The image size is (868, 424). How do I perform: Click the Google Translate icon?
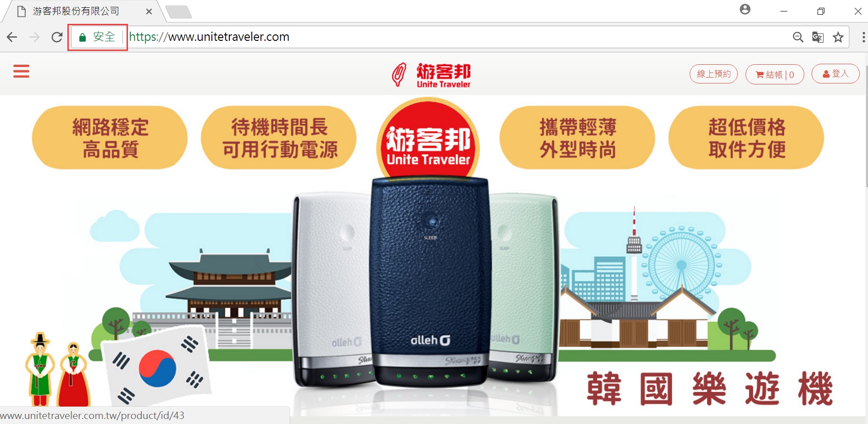point(818,37)
